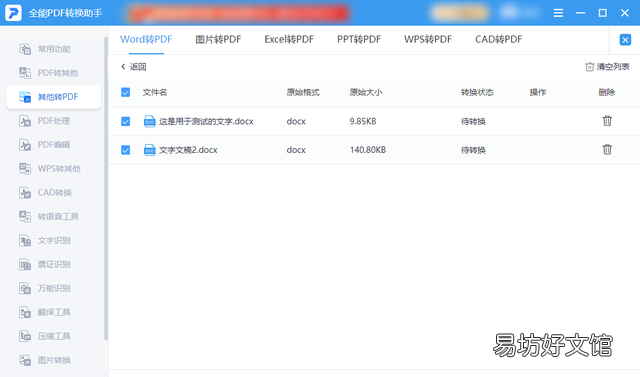Click the 待转换 status of 文字文稿2.docx

[x=473, y=150]
